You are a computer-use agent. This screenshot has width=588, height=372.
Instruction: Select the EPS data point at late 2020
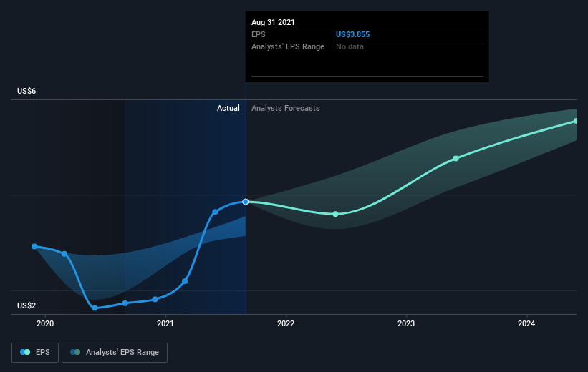point(125,303)
